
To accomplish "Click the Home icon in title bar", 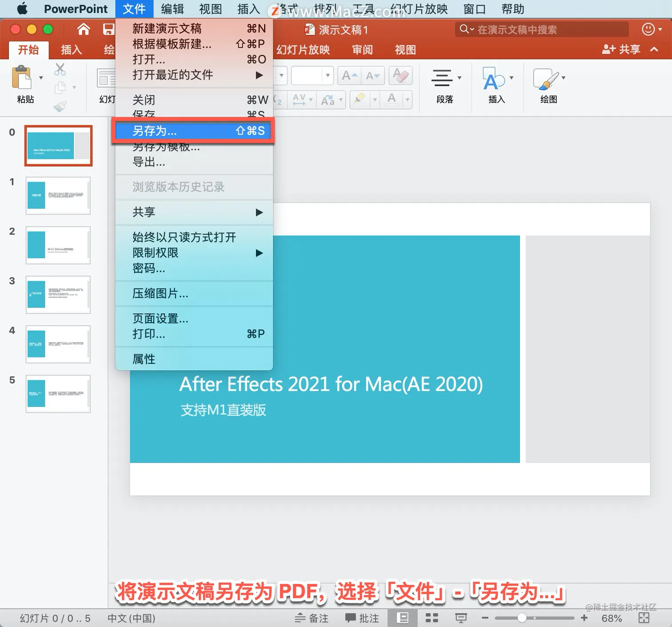I will tap(84, 29).
